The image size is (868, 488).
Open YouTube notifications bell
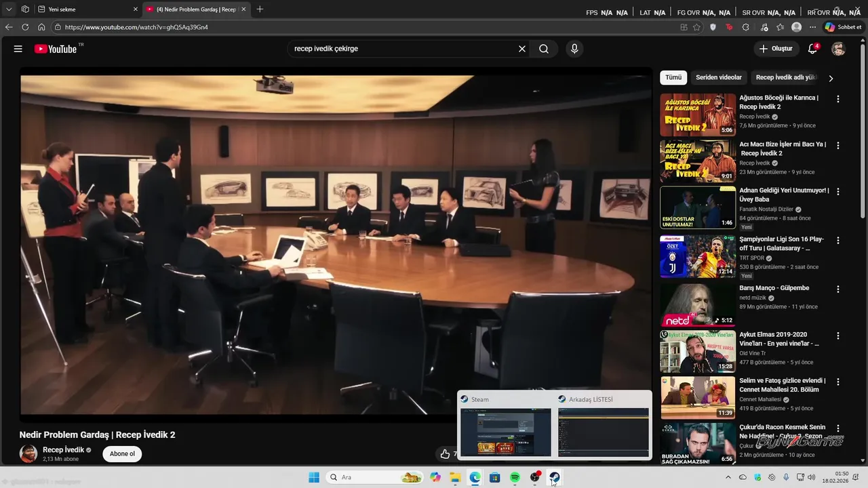click(x=812, y=49)
